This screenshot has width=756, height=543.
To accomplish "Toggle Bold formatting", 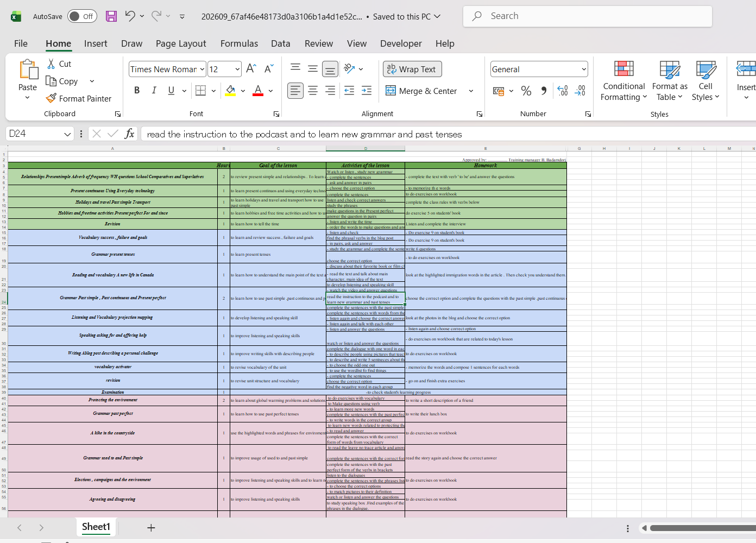I will pos(137,91).
